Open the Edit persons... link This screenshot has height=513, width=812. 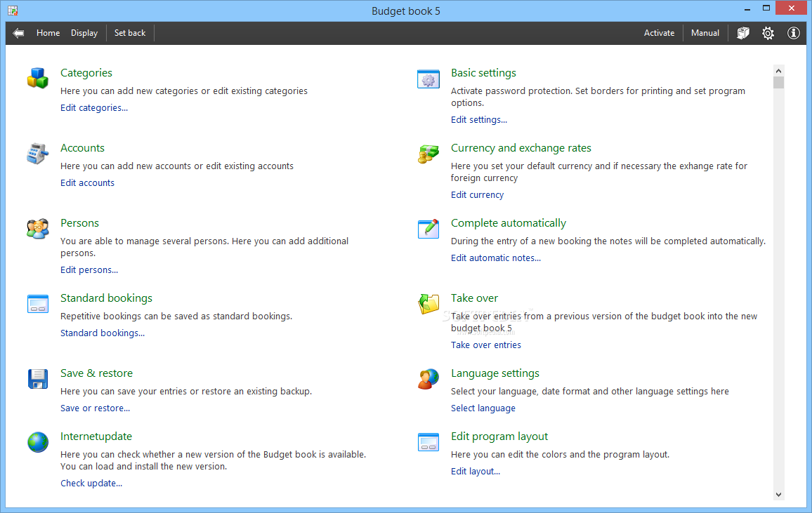click(x=89, y=270)
